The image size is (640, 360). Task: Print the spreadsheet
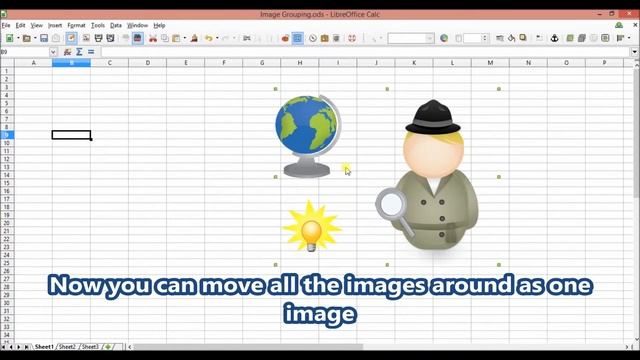pyautogui.click(x=98, y=38)
